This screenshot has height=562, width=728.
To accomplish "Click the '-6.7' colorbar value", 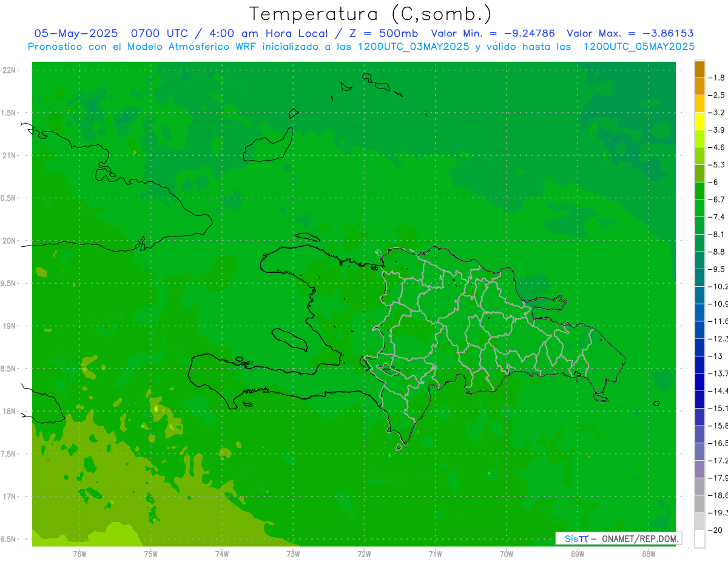I will (718, 199).
